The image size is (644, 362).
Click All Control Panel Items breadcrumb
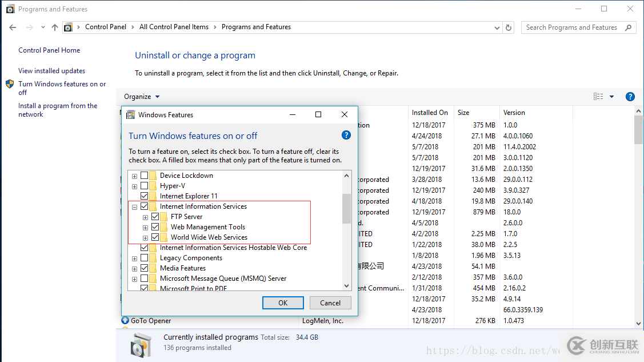pos(174,27)
